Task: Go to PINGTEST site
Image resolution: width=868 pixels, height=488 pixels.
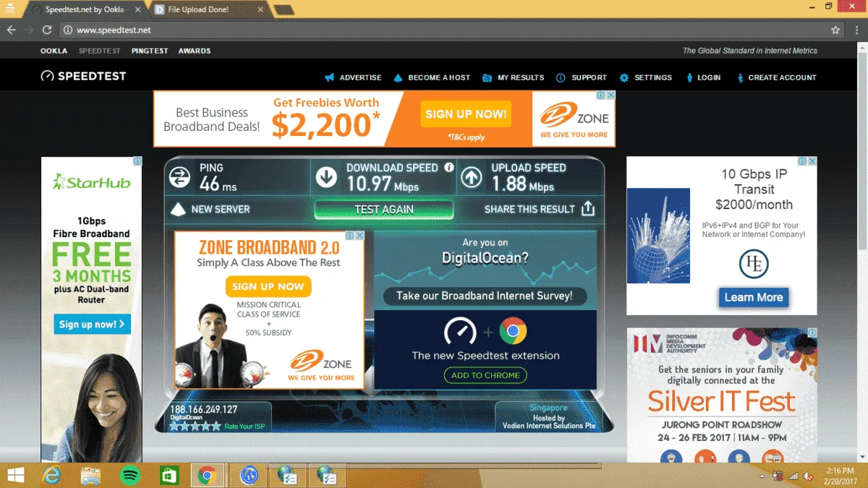Action: click(150, 51)
